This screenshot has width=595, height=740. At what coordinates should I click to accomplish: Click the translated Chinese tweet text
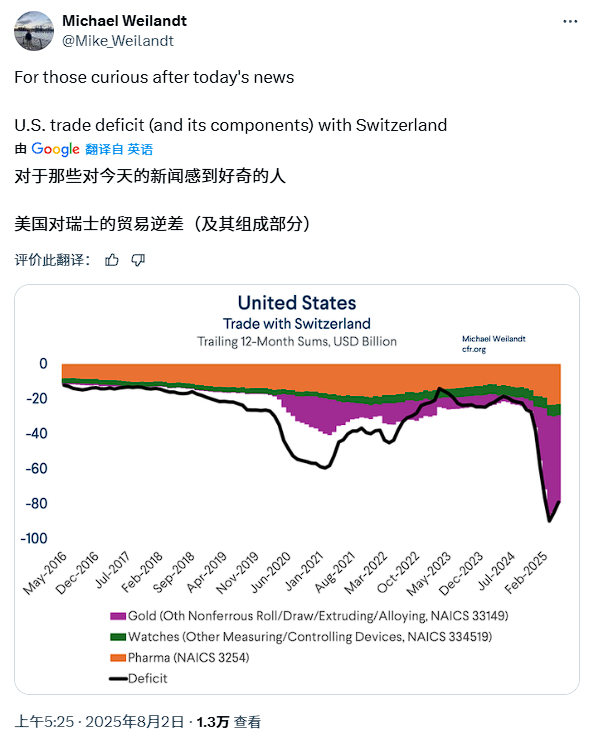[162, 200]
